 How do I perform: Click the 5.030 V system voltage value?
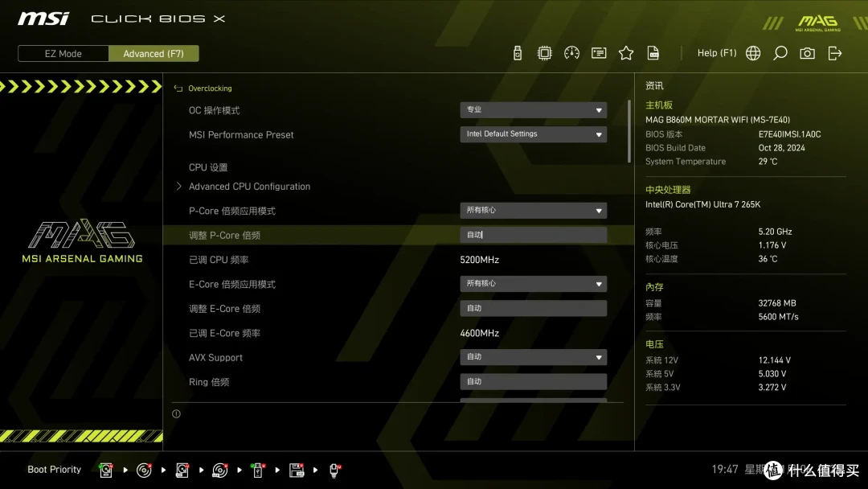[x=772, y=374]
